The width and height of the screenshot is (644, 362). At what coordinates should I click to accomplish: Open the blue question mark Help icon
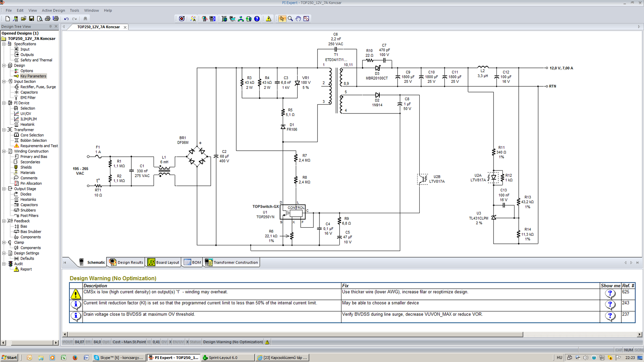pyautogui.click(x=257, y=19)
